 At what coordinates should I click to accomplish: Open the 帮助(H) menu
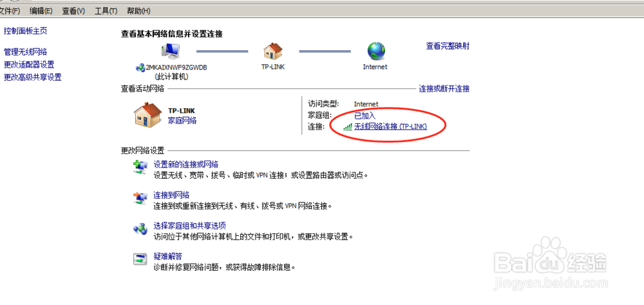pyautogui.click(x=138, y=11)
